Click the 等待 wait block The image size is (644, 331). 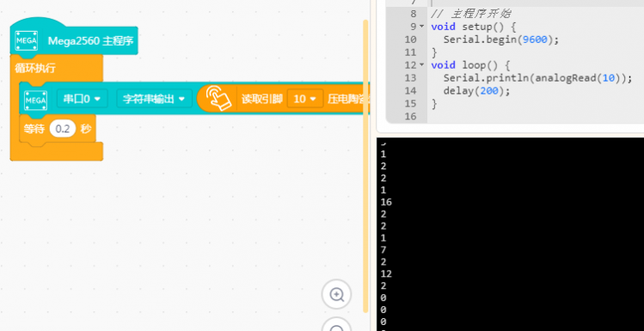click(58, 129)
